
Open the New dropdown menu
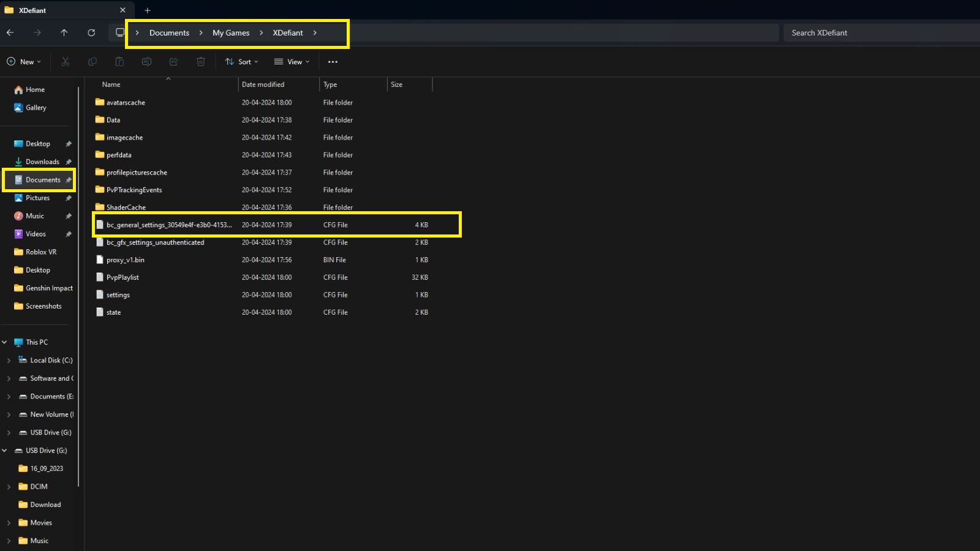click(24, 62)
